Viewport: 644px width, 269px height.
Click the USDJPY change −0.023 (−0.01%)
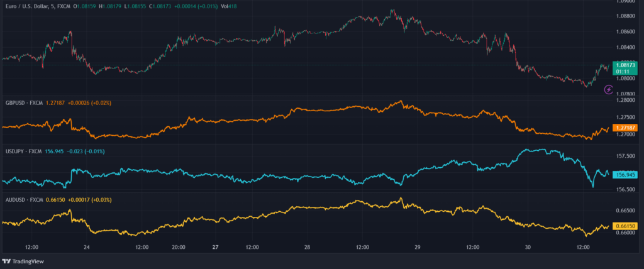point(86,151)
